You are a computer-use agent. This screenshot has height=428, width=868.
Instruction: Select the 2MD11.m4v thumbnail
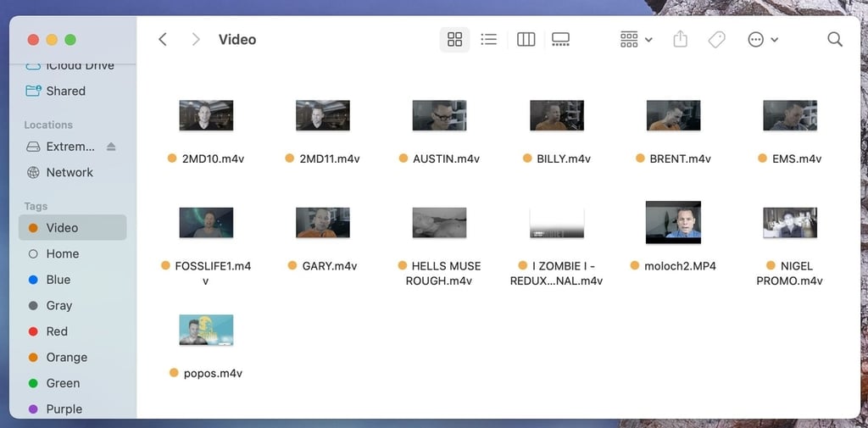pos(323,115)
